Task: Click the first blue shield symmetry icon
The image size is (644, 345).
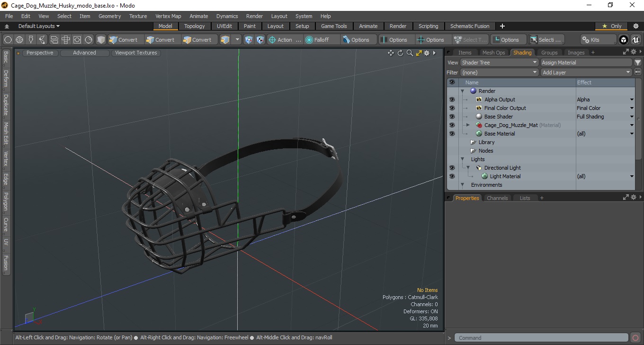Action: point(249,40)
